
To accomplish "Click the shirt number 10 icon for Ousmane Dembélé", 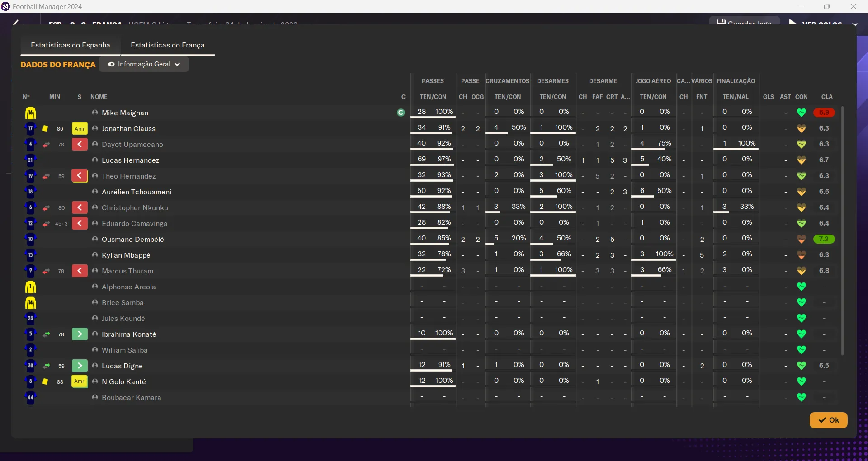I will (x=30, y=240).
